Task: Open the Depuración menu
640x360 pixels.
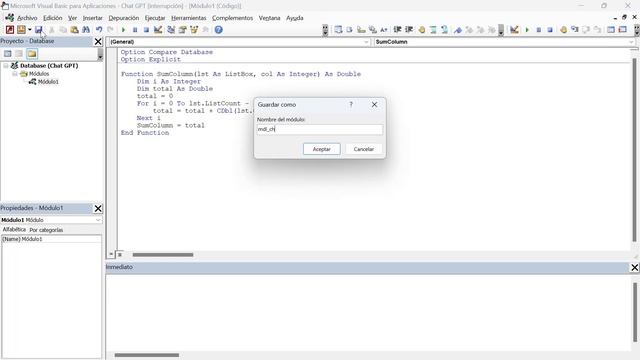Action: point(124,18)
